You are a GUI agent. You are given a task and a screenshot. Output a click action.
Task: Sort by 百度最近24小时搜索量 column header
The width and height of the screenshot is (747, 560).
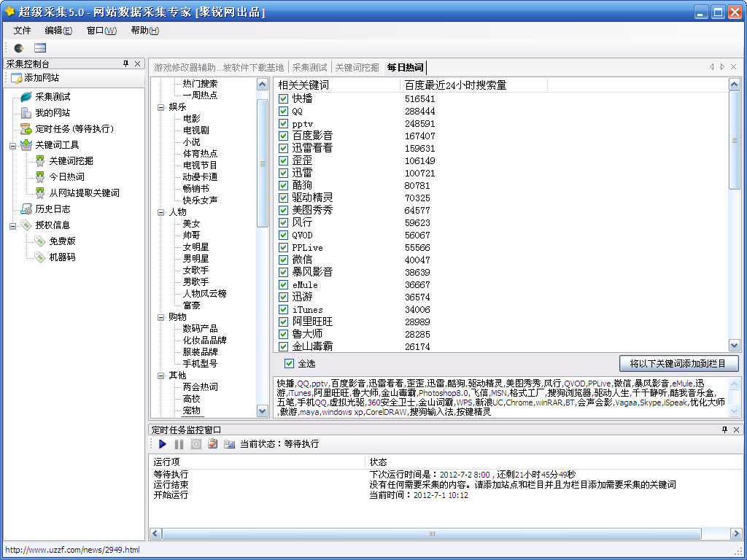[x=474, y=85]
